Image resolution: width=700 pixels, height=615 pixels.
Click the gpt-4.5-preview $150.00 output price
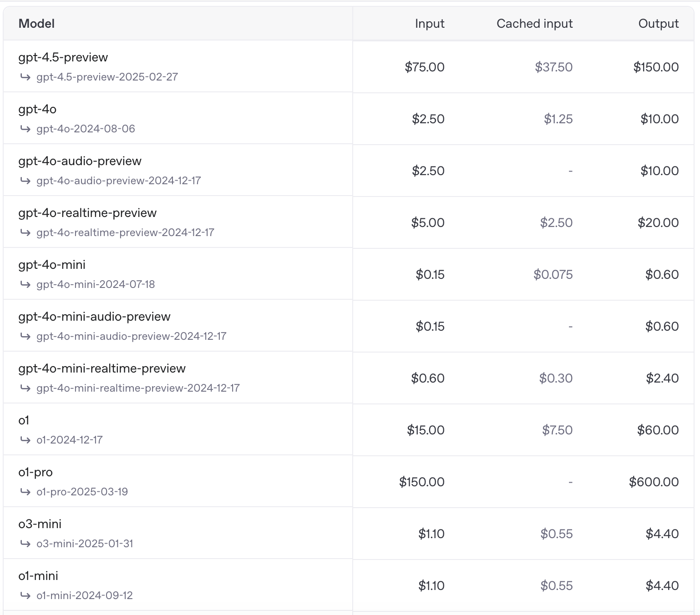click(x=656, y=67)
